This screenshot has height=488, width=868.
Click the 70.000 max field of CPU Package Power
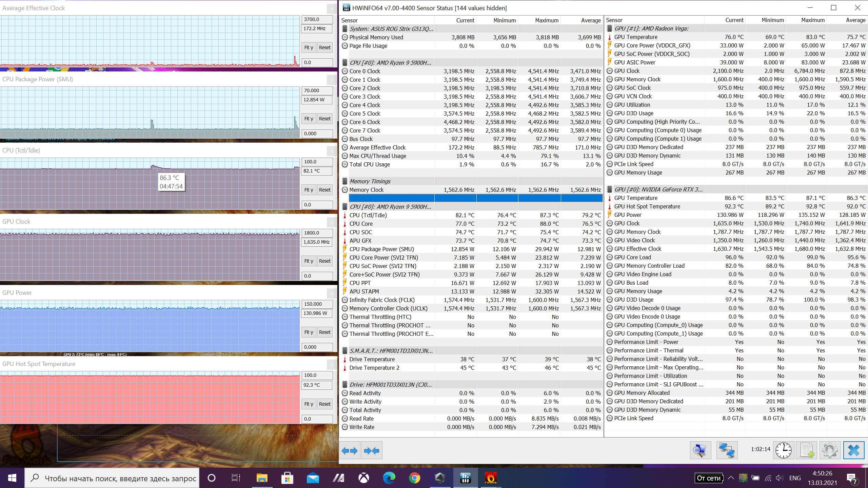(x=317, y=90)
